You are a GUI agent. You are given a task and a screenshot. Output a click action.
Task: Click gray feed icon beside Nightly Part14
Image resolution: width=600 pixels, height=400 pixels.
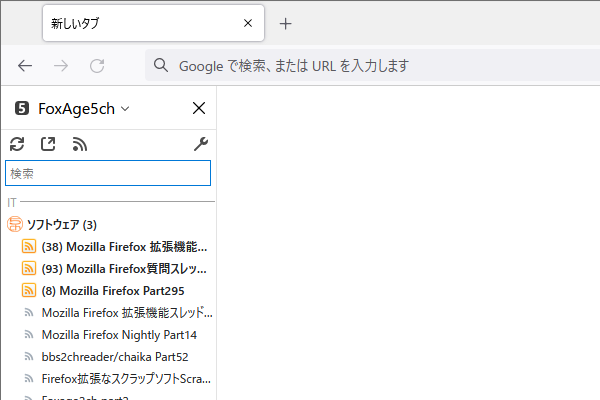(29, 335)
